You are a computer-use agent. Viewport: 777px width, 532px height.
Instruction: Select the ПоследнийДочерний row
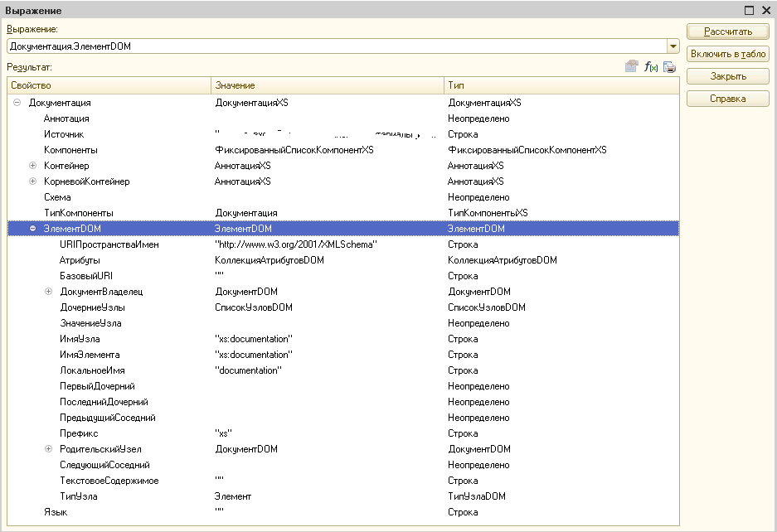pyautogui.click(x=343, y=402)
